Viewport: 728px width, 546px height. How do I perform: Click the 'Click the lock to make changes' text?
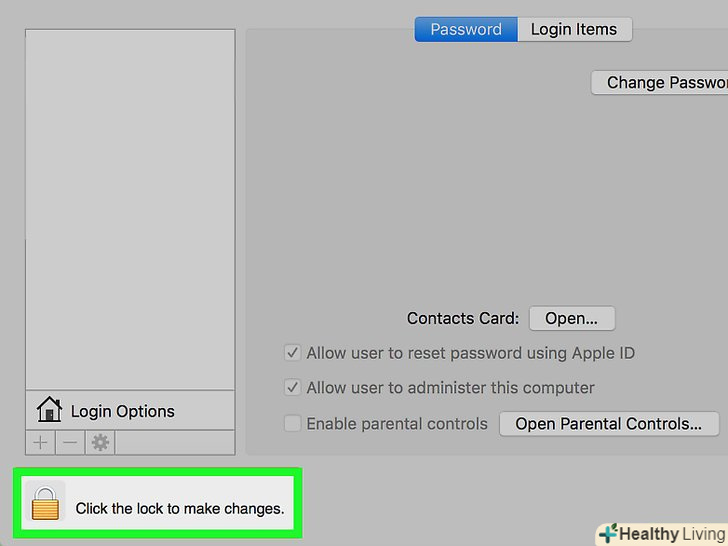pyautogui.click(x=180, y=508)
